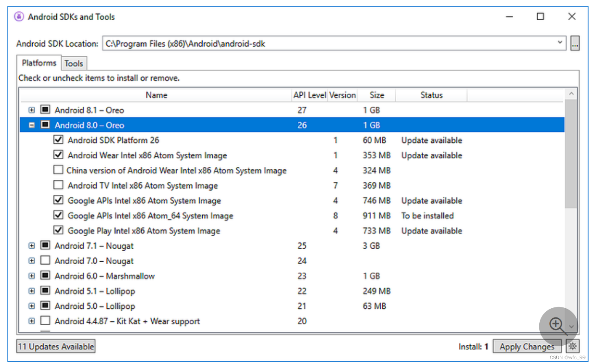Collapse the Android 8.0 – Oreo node
The width and height of the screenshot is (592, 364).
[31, 125]
